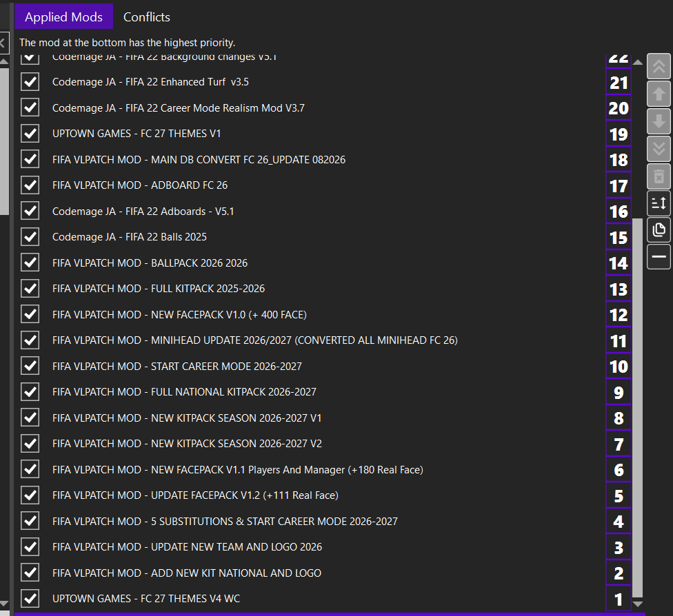The height and width of the screenshot is (616, 673).
Task: Click priority number 1 badge
Action: pos(619,599)
